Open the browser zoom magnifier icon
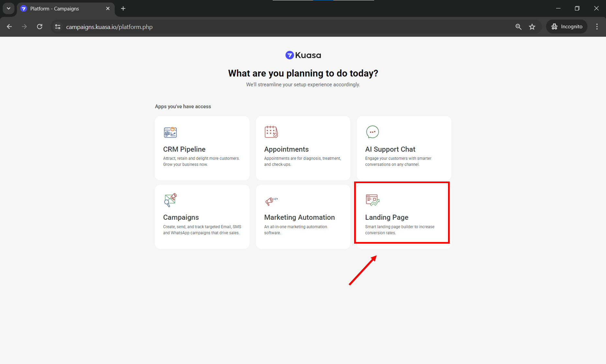Image resolution: width=606 pixels, height=364 pixels. tap(518, 27)
